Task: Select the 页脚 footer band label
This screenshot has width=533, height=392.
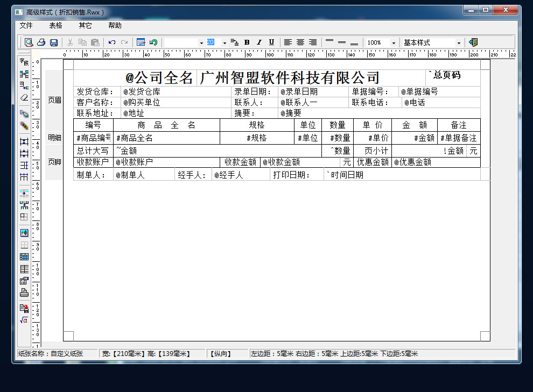Action: click(54, 162)
